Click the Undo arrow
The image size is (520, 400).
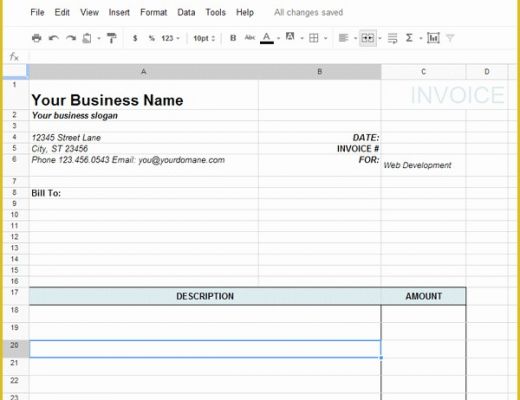coord(53,38)
